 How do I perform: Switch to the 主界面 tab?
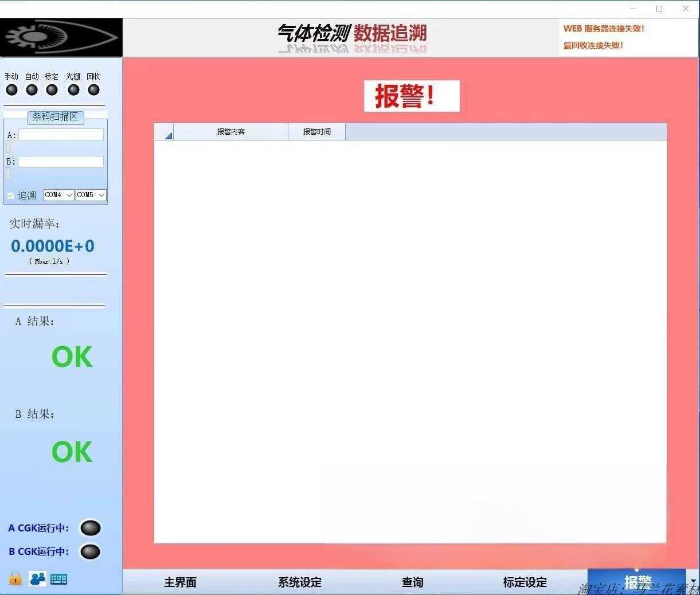[181, 582]
